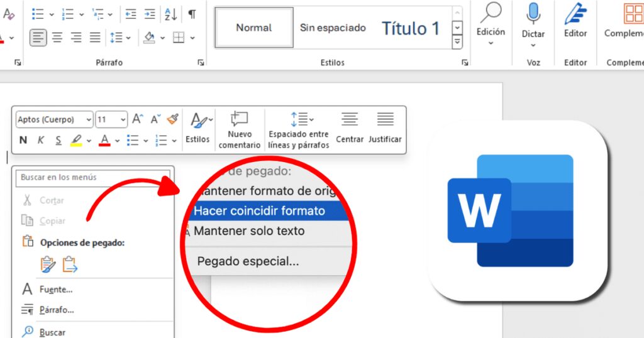Toggle italic K in the mini toolbar
Screen dimensions: 644x338
pos(41,140)
